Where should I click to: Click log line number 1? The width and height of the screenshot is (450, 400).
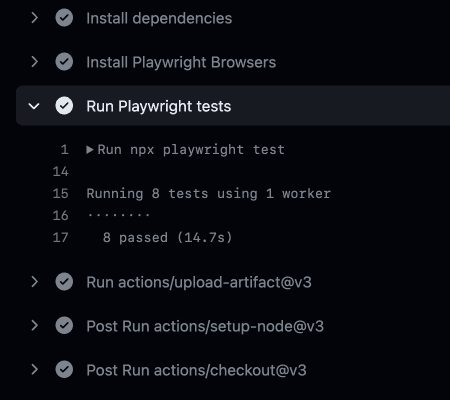[65, 150]
